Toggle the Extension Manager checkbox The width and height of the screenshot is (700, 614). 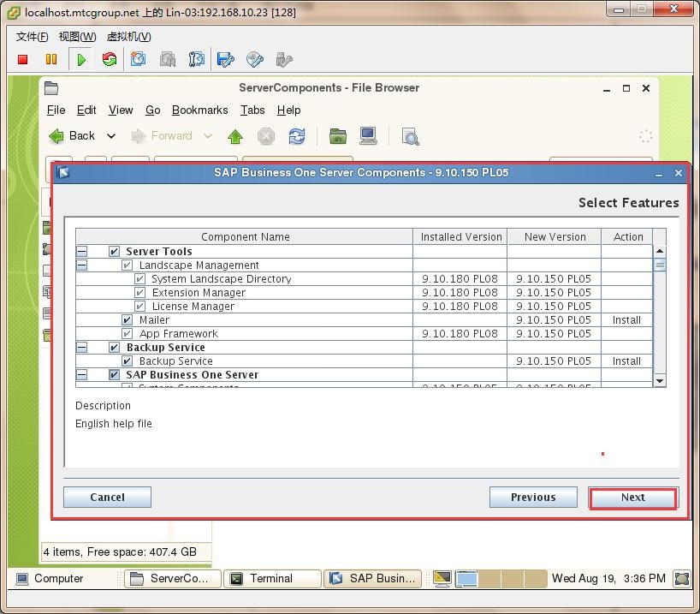(x=139, y=293)
